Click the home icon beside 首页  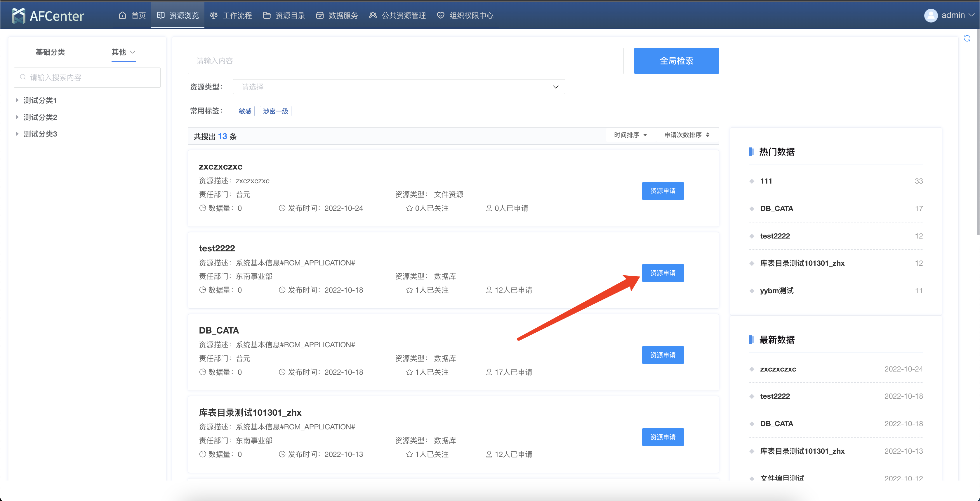click(x=122, y=15)
